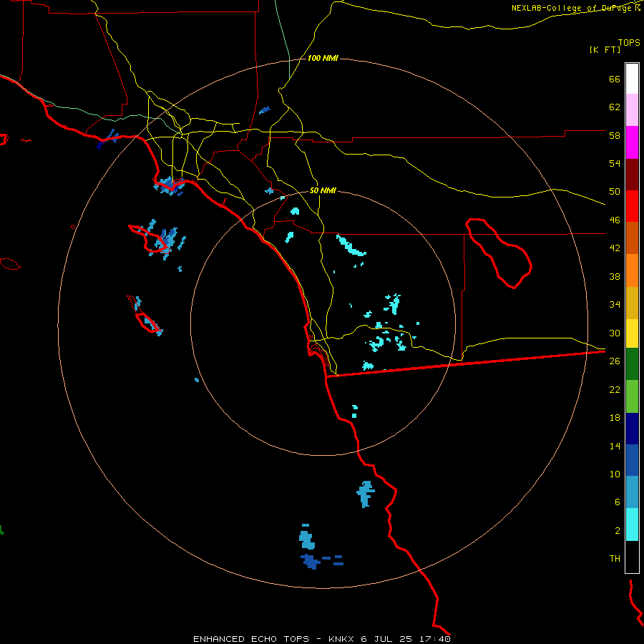Click the medium blue legend swatch

[632, 460]
